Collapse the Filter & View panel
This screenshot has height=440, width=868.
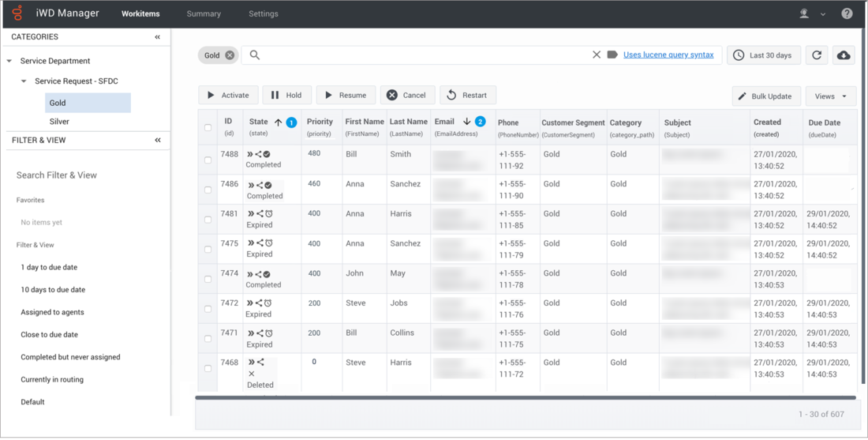click(x=157, y=141)
